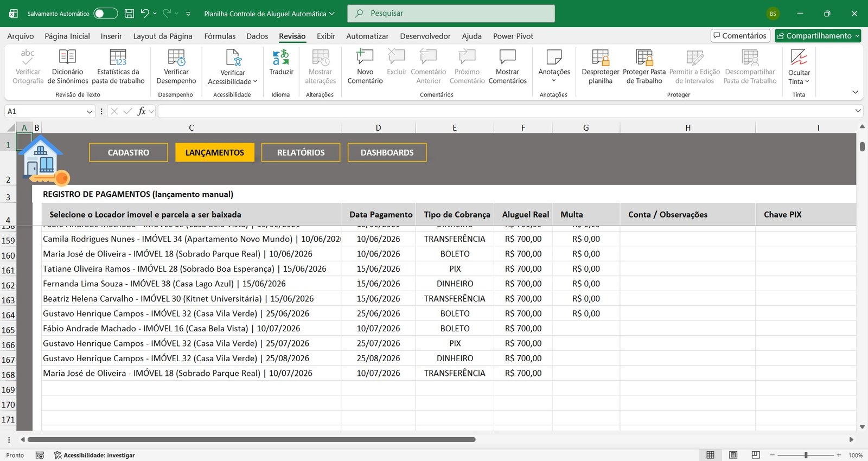Open the Comentários pane button

pyautogui.click(x=741, y=36)
